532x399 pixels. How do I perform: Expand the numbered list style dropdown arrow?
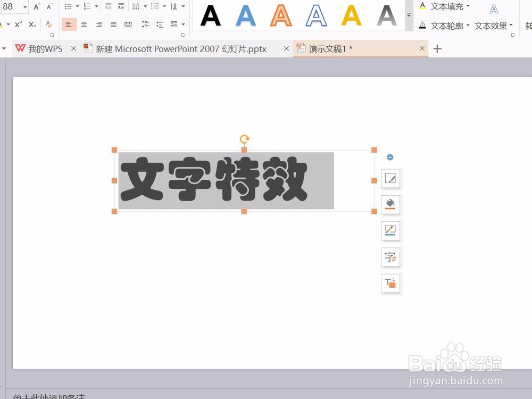click(x=95, y=6)
